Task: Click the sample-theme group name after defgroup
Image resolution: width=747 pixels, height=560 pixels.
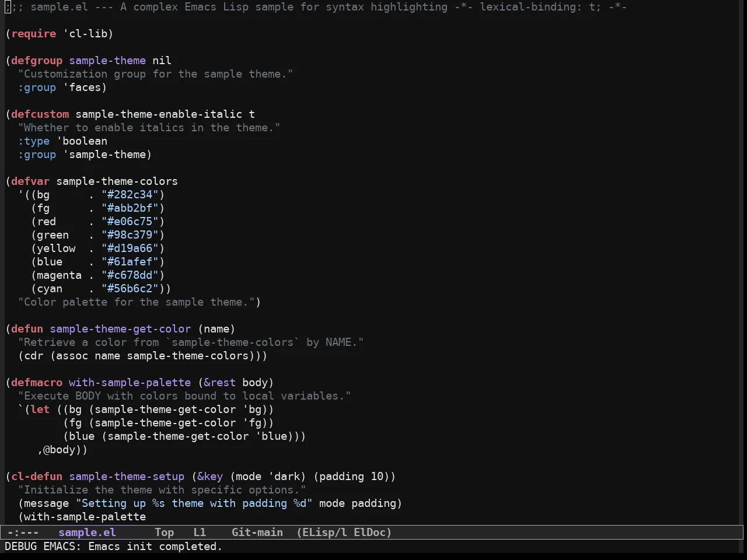Action: click(x=107, y=61)
